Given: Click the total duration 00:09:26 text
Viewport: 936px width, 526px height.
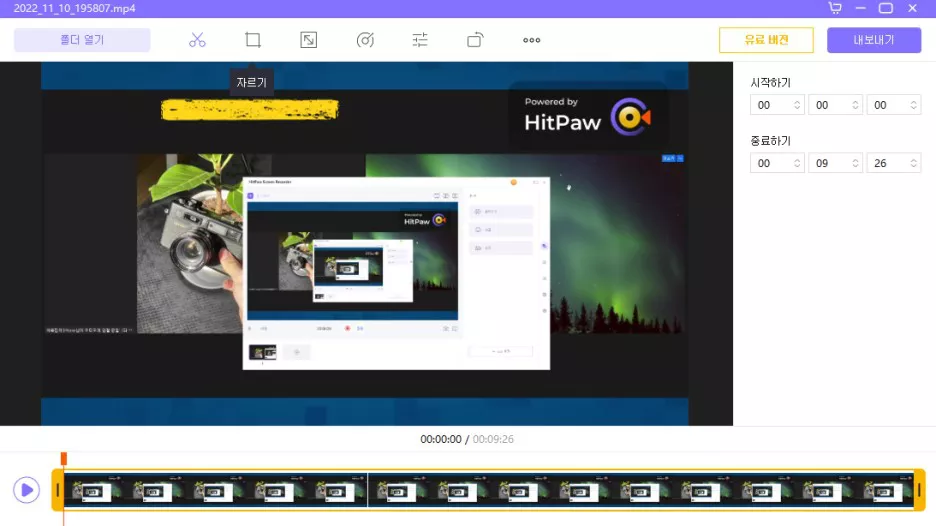Looking at the screenshot, I should pos(493,439).
